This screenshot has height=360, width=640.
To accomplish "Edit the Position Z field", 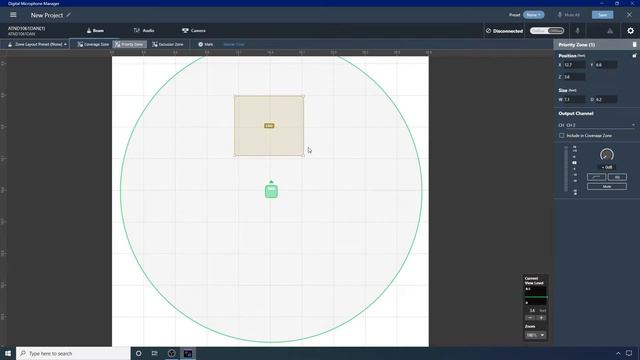I will click(574, 77).
